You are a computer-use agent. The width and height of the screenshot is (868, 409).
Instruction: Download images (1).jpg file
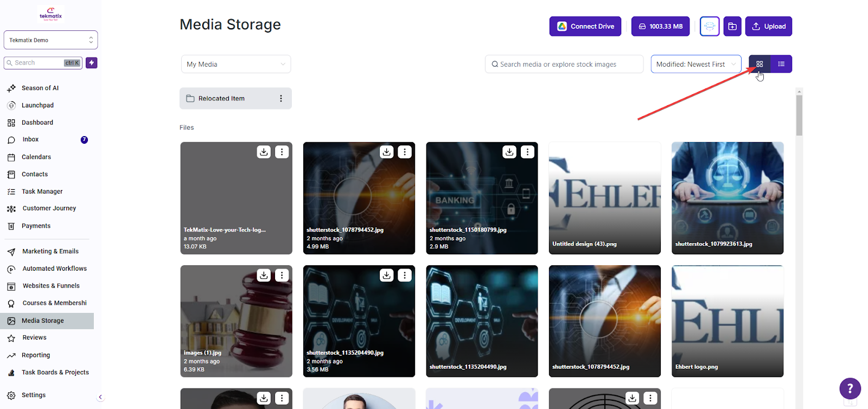tap(264, 275)
